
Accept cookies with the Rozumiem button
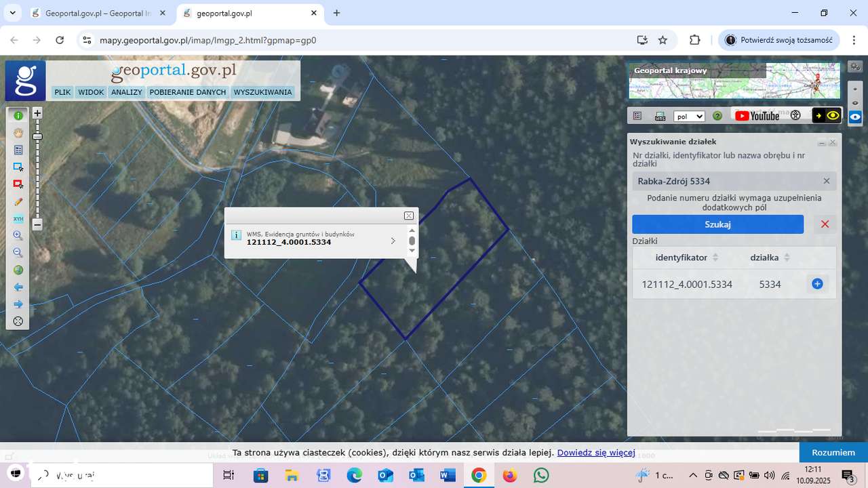(x=833, y=453)
